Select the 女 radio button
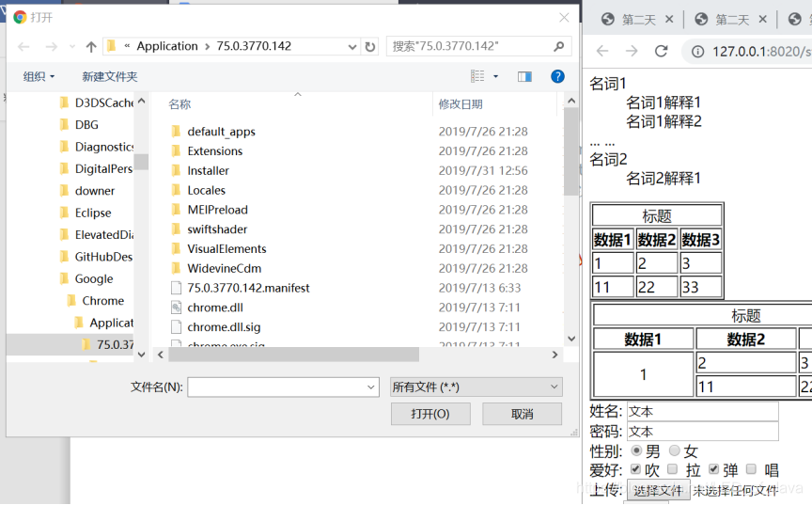Screen dimensions: 812x505 (674, 450)
